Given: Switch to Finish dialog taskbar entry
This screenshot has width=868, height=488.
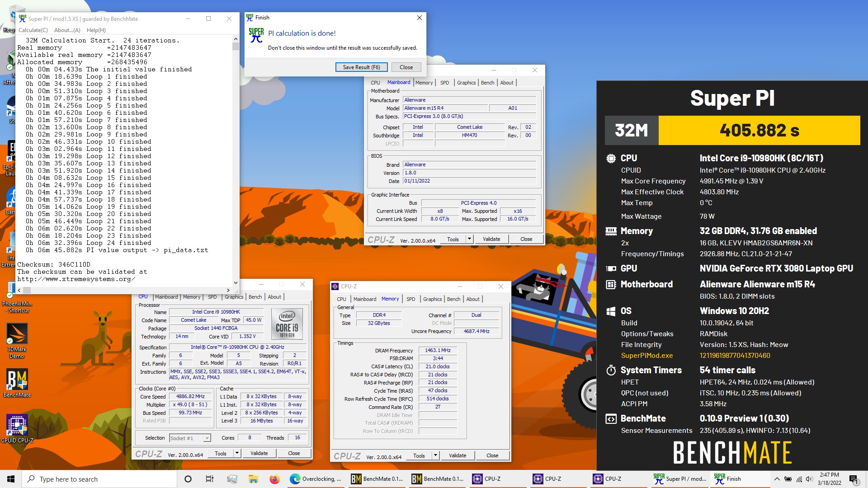Looking at the screenshot, I should (740, 479).
